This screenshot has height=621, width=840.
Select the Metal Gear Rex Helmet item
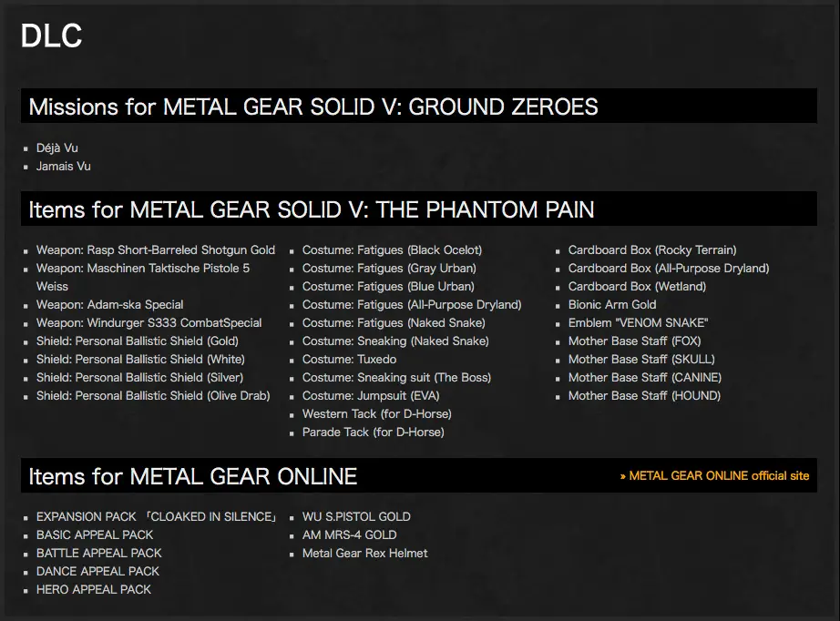364,553
